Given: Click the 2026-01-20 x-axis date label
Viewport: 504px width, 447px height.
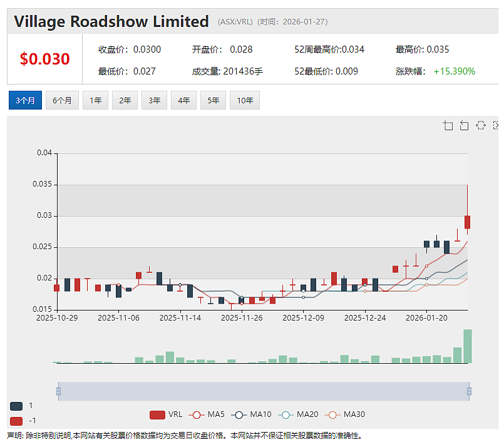Looking at the screenshot, I should 426,318.
